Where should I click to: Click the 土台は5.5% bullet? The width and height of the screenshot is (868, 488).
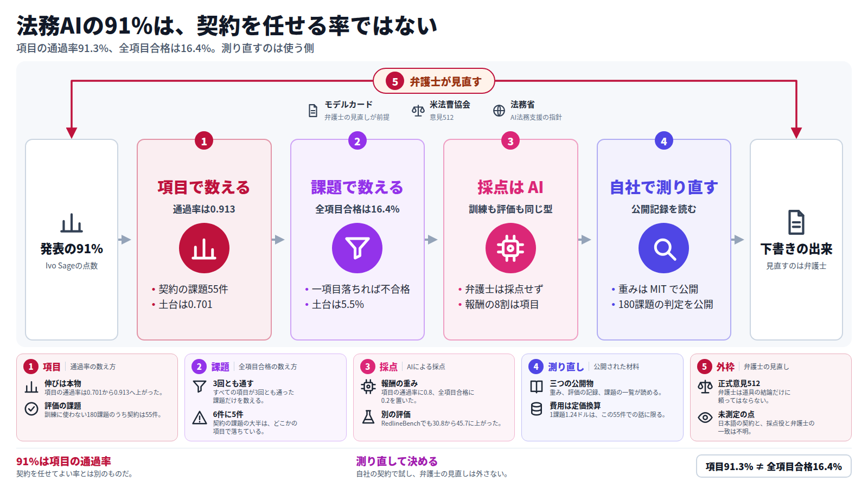338,304
